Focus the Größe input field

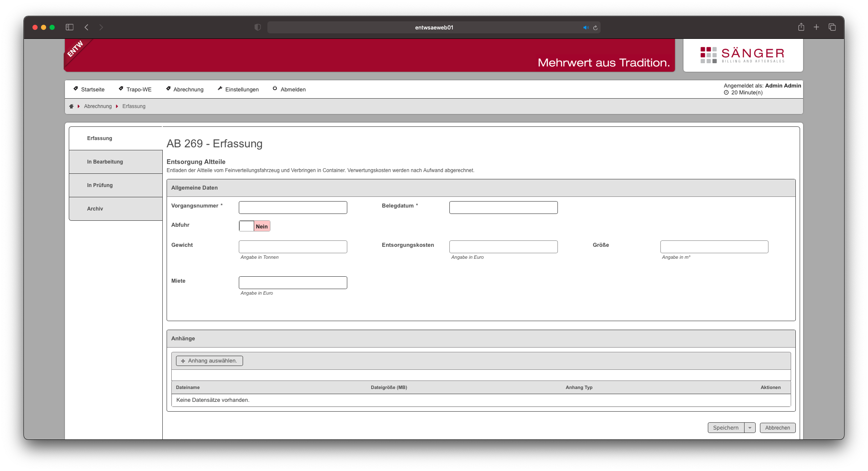coord(714,247)
